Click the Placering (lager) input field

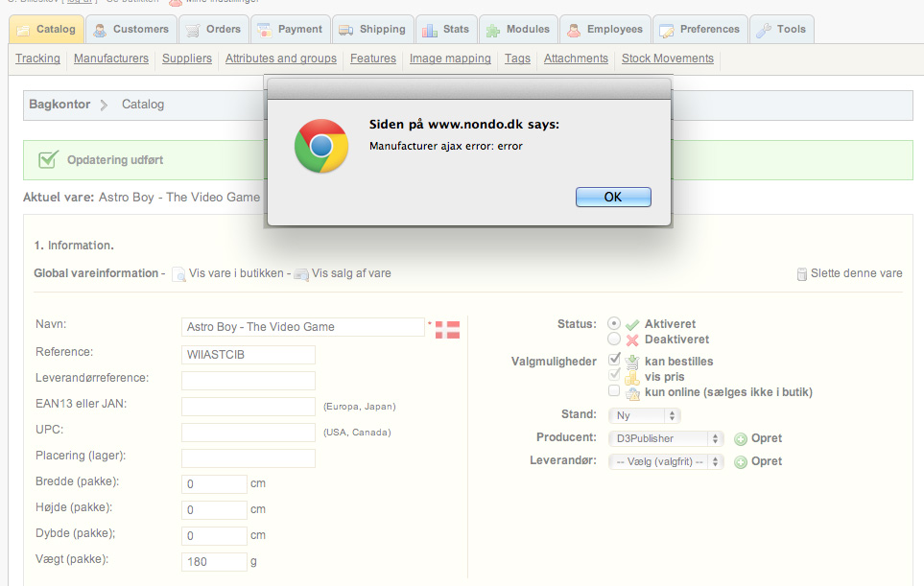[x=249, y=458]
